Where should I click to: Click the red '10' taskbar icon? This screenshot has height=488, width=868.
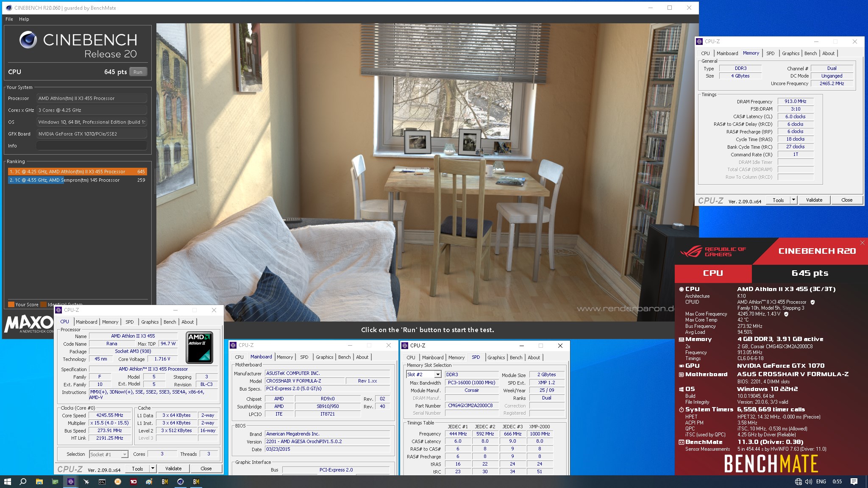pos(134,482)
